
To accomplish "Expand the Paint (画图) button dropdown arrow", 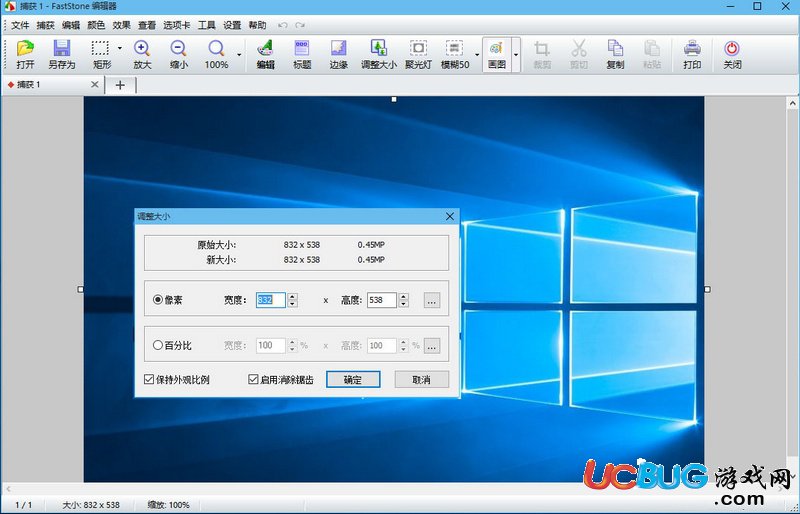I will (x=516, y=54).
